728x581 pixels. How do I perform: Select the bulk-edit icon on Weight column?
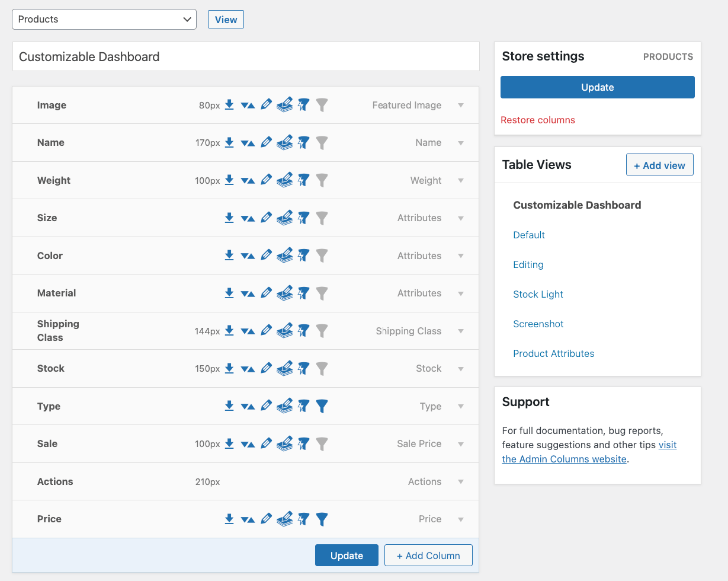285,180
